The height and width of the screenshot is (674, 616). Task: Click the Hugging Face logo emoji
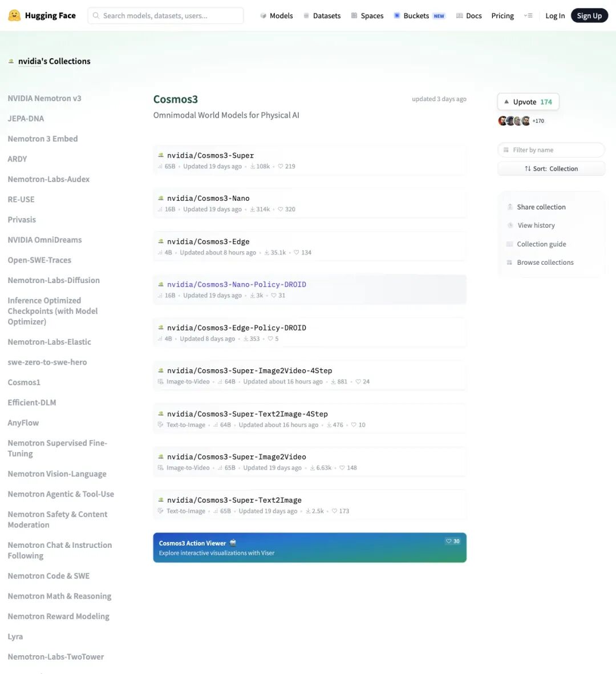point(14,15)
